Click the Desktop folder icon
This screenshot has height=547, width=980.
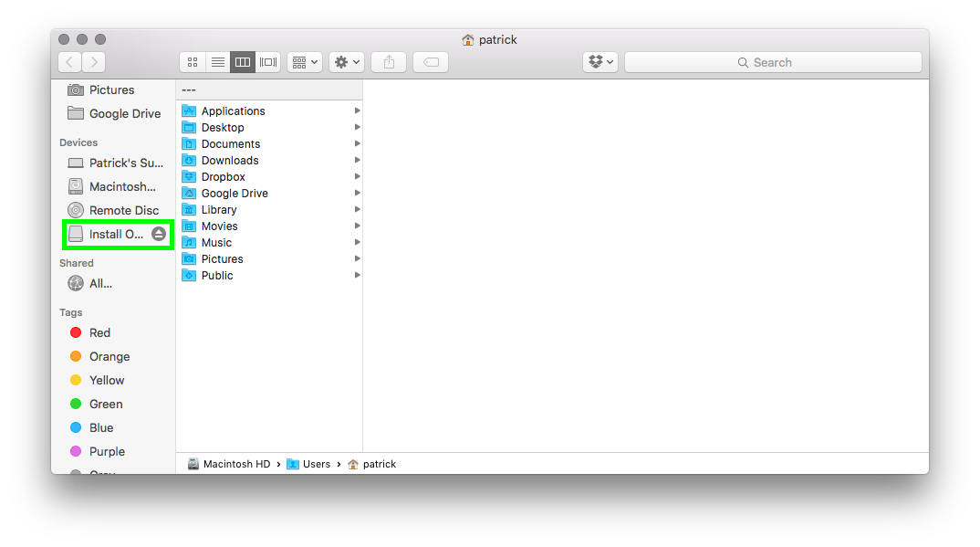(189, 128)
